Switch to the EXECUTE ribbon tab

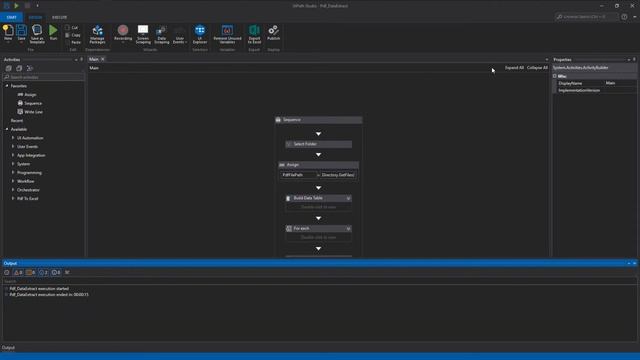coord(60,17)
